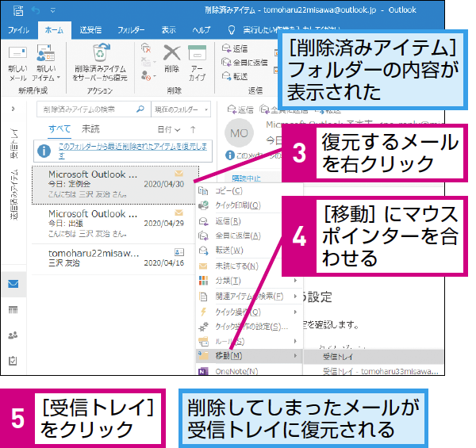The width and height of the screenshot is (476, 448).
Task: Choose Copy (コピー) in context menu
Action: click(249, 191)
